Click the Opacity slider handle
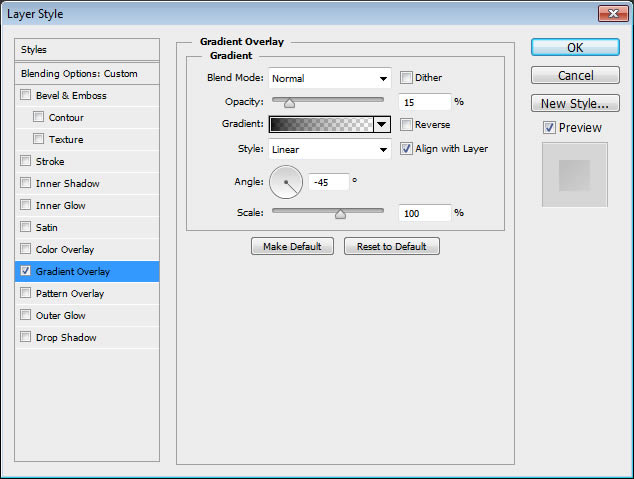The width and height of the screenshot is (634, 479). tap(289, 103)
